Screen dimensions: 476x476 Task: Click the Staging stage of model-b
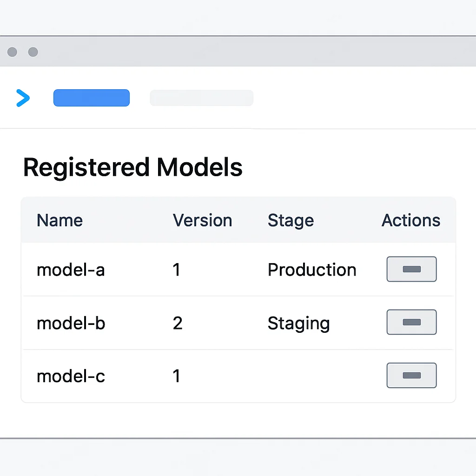tap(298, 324)
